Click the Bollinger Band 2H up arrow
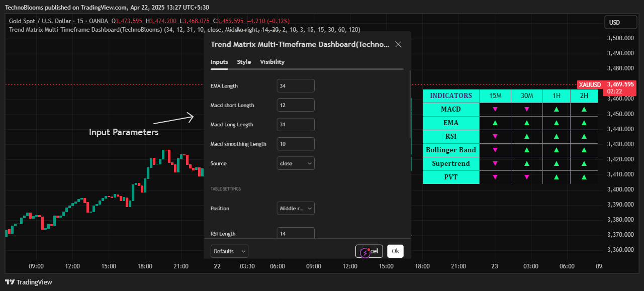Screen dimensions: 644x291 click(584, 150)
